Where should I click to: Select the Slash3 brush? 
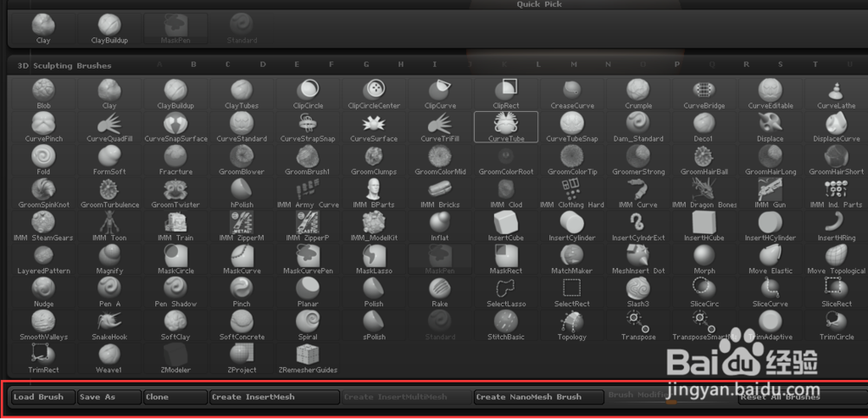(638, 293)
